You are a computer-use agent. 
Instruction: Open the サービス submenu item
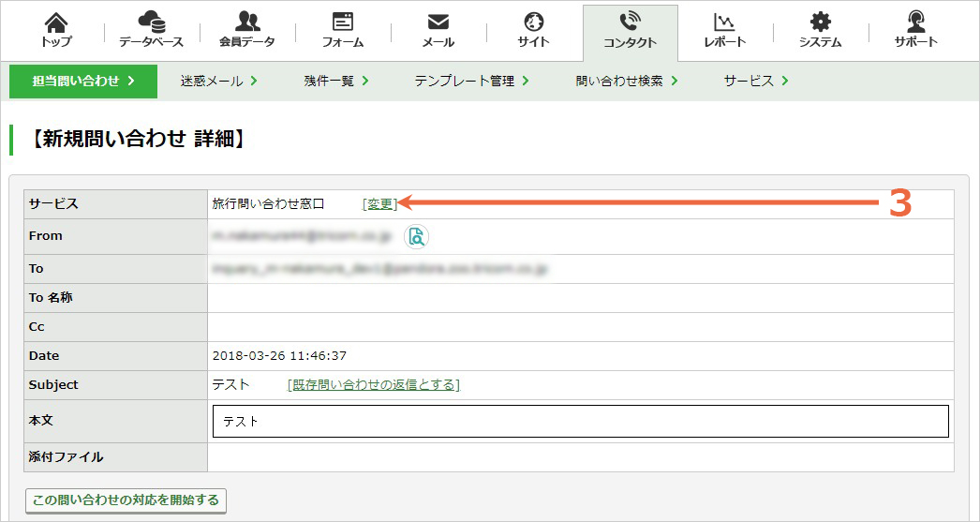756,82
